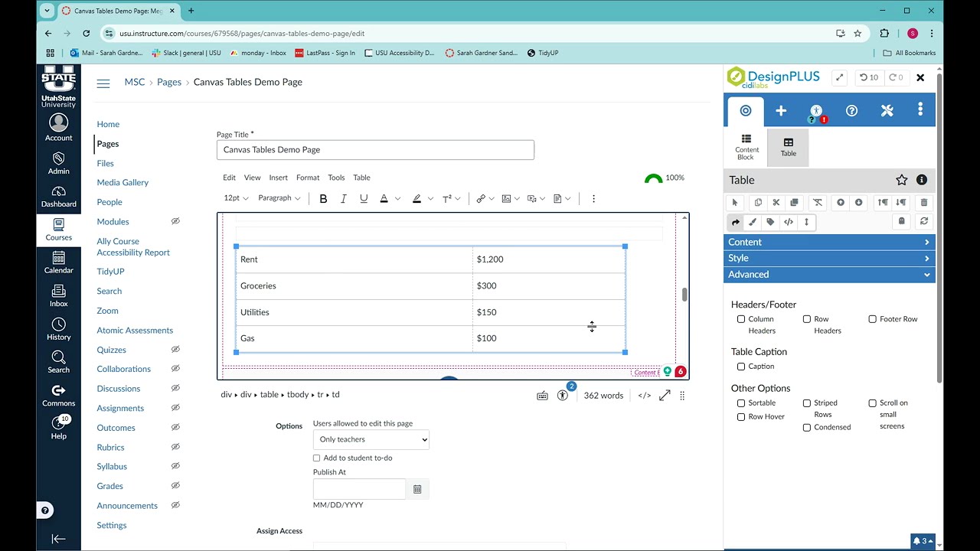The width and height of the screenshot is (980, 551).
Task: Check the table Caption option
Action: coord(741,367)
